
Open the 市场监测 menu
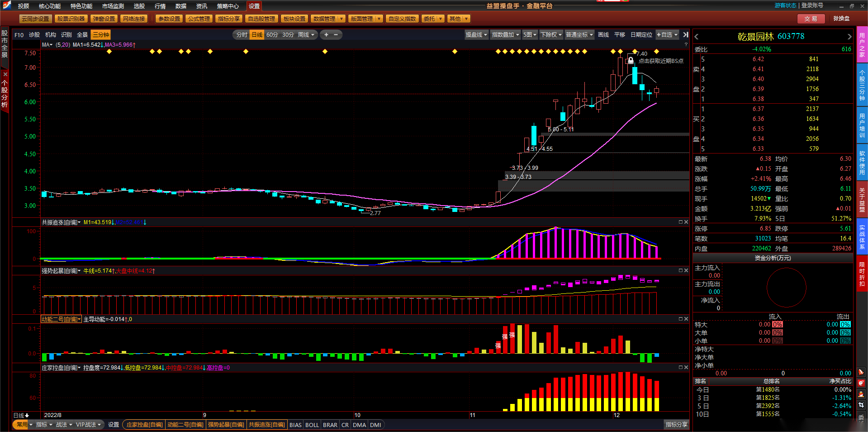tap(113, 6)
